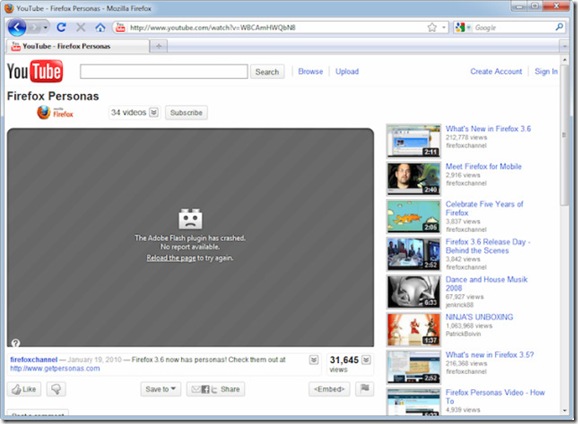Open the Save to dropdown
578x424 pixels.
pos(161,389)
